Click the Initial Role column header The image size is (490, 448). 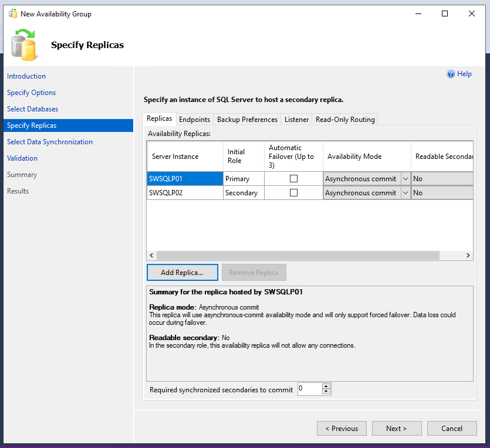pyautogui.click(x=244, y=157)
